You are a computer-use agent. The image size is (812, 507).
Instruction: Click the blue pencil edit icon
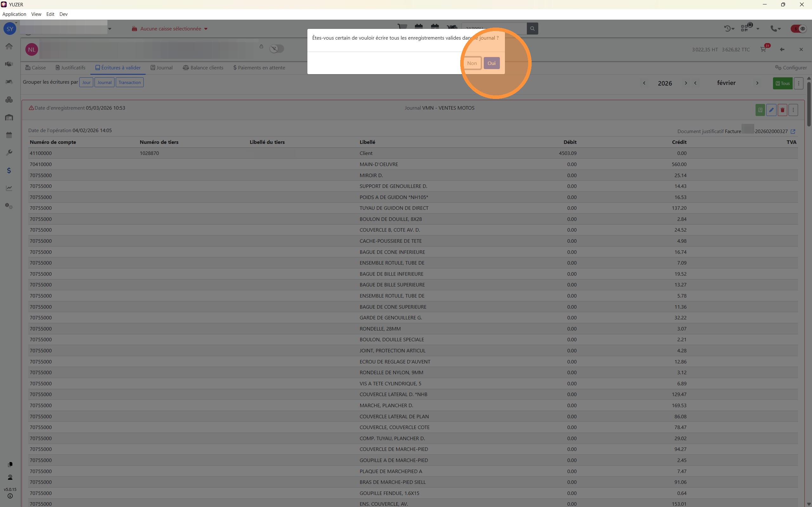(x=771, y=110)
